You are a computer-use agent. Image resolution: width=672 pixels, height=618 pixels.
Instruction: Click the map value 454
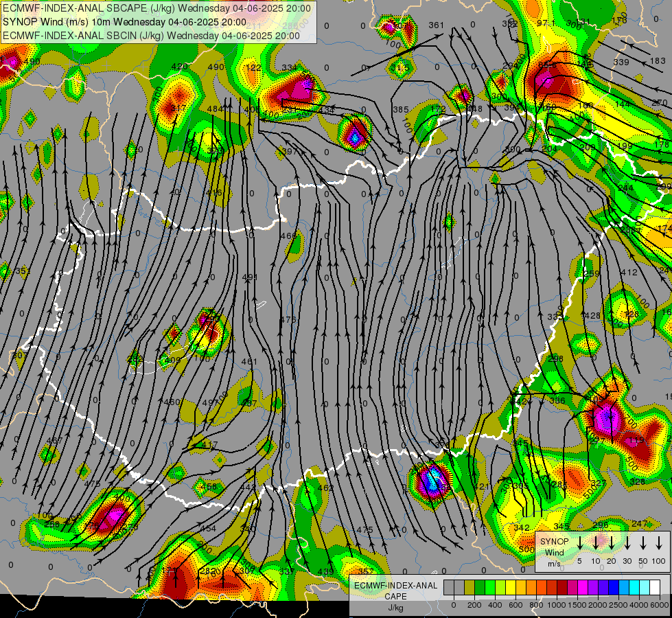209,529
